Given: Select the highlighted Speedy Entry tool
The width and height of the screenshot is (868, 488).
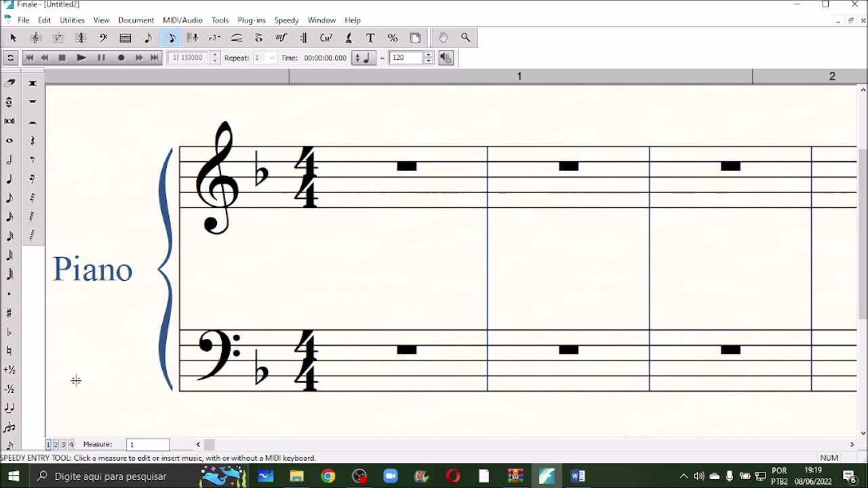Looking at the screenshot, I should [170, 38].
